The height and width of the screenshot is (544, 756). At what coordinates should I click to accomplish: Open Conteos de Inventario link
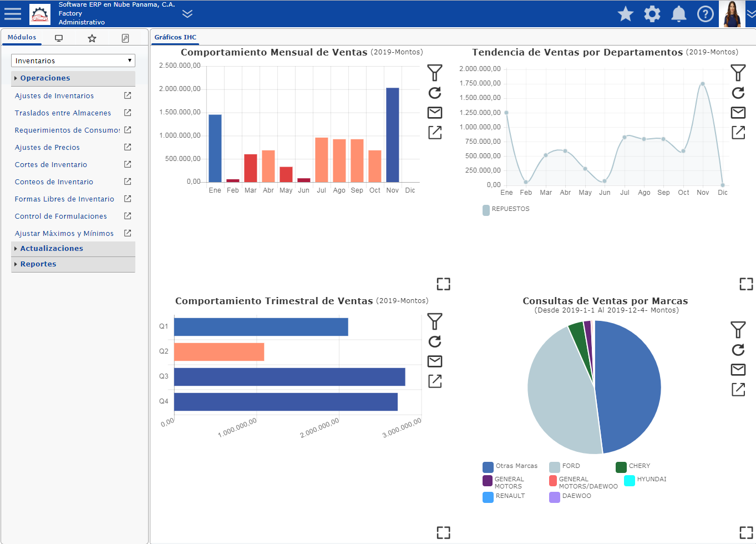54,182
